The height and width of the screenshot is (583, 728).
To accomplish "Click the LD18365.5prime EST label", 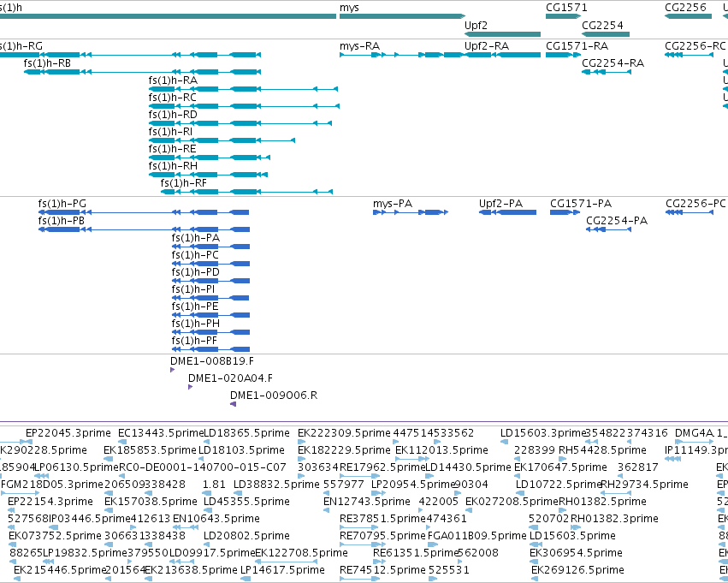I will [x=247, y=433].
